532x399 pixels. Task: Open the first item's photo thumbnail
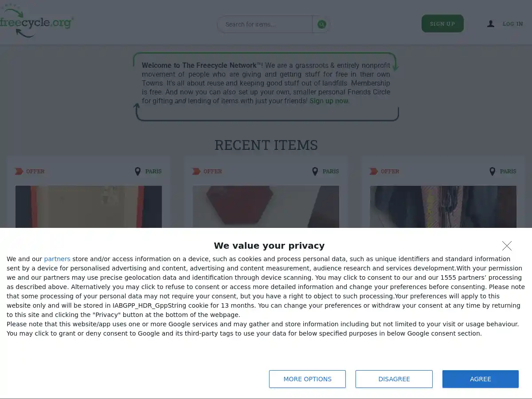pyautogui.click(x=89, y=207)
